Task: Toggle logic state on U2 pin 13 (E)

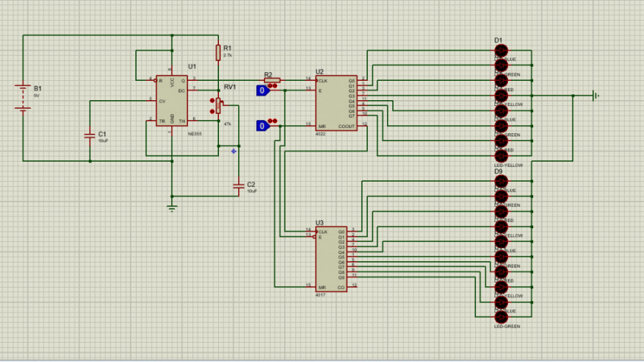Action: click(x=263, y=90)
